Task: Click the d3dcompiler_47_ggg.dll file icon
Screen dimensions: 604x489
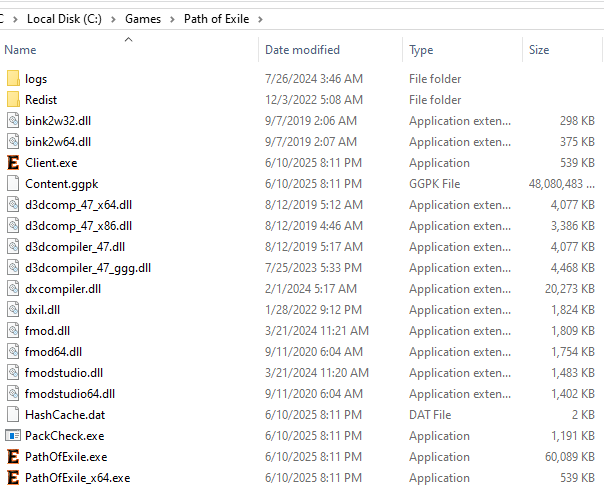Action: (13, 268)
